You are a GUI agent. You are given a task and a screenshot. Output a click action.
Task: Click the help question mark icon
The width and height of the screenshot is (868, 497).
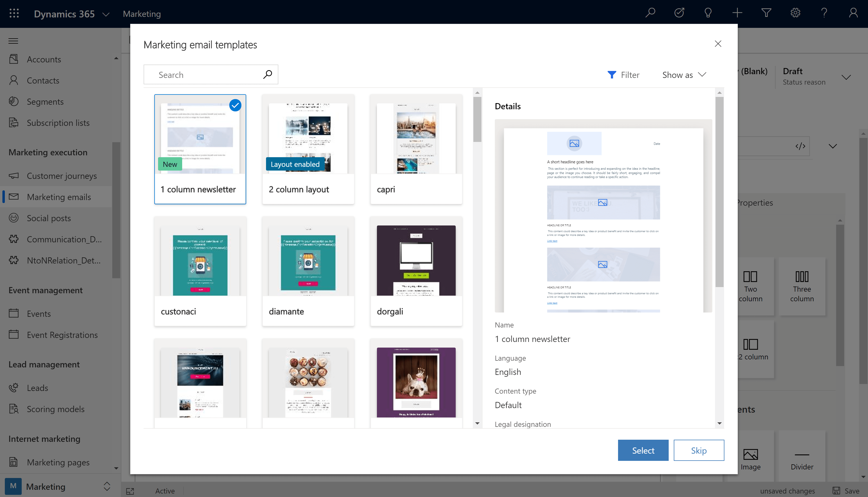[x=824, y=13]
